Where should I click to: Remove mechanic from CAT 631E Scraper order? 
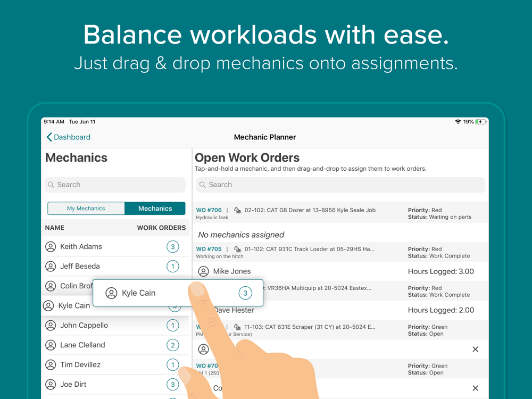pyautogui.click(x=475, y=349)
